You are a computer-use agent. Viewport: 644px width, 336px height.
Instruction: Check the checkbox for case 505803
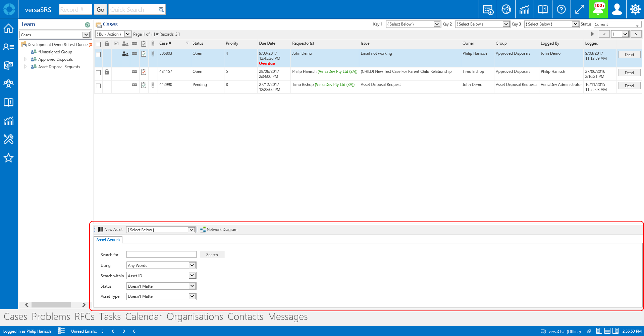(98, 54)
